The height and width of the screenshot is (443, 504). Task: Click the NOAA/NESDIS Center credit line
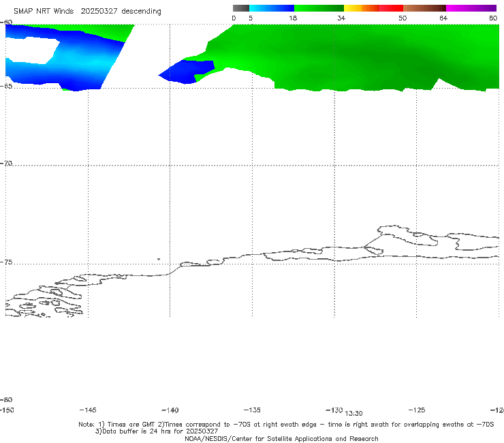(281, 438)
